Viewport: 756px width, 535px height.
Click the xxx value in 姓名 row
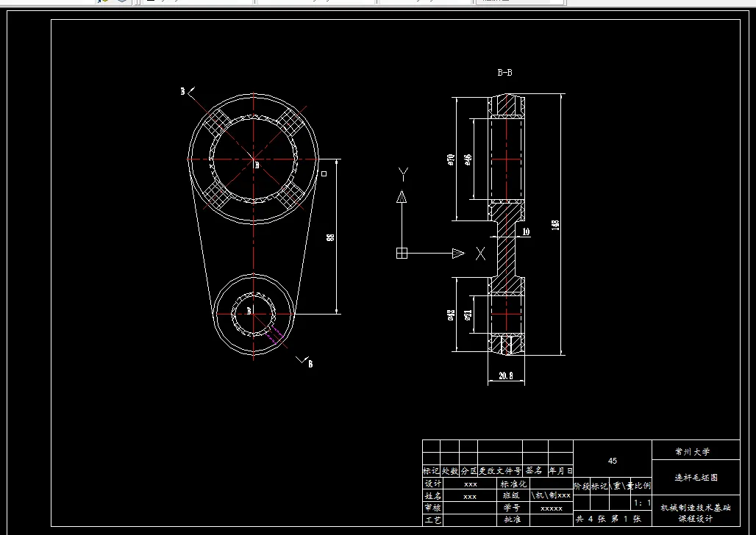coord(470,497)
